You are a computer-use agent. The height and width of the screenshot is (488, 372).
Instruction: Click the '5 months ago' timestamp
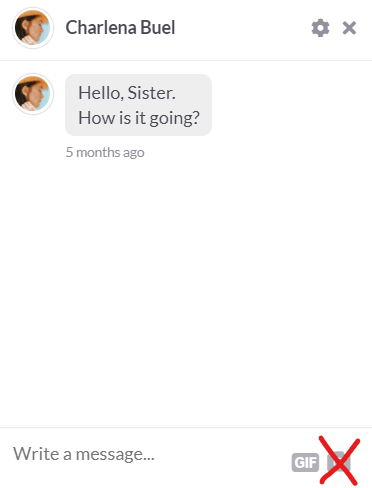[x=105, y=152]
